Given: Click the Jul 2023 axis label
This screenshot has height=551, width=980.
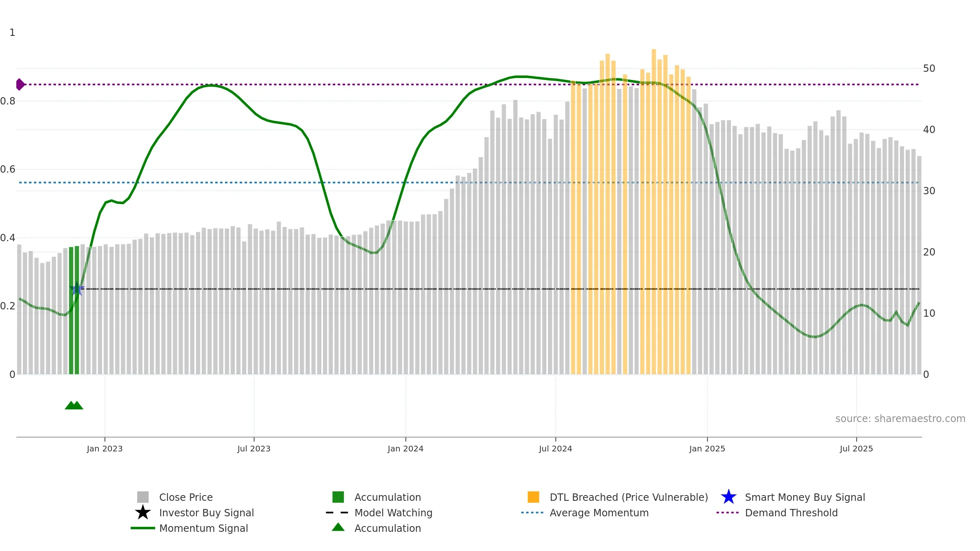Looking at the screenshot, I should 254,449.
